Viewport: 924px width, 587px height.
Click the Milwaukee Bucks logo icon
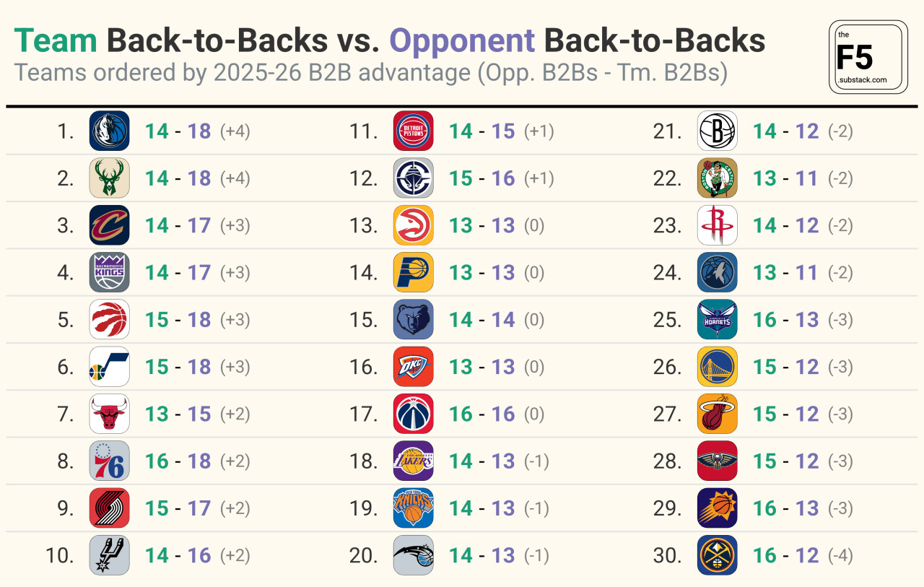[x=109, y=178]
